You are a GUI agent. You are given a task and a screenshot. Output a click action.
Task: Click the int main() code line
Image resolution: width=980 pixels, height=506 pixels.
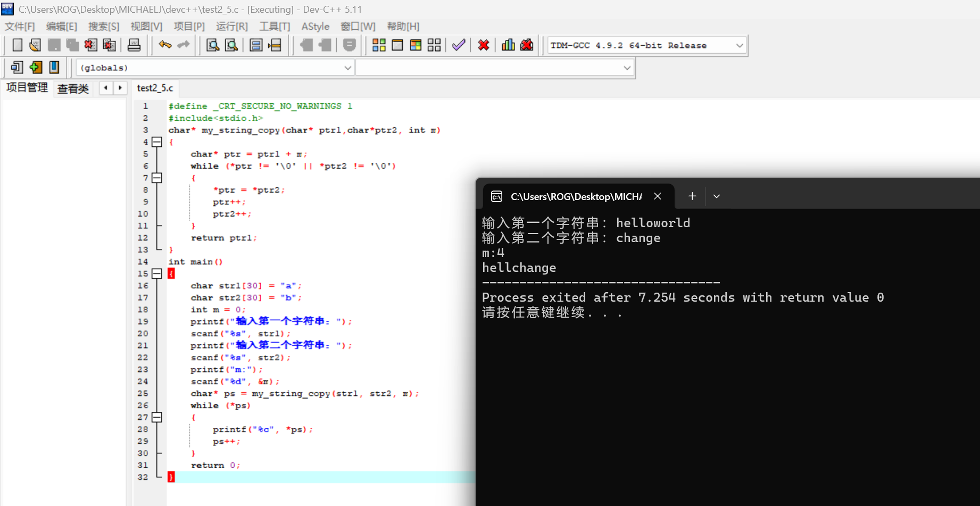tap(195, 262)
